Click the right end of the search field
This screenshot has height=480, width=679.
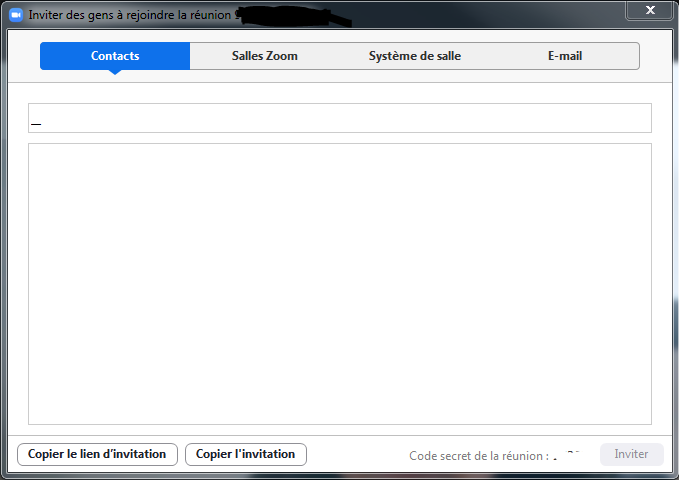click(640, 118)
